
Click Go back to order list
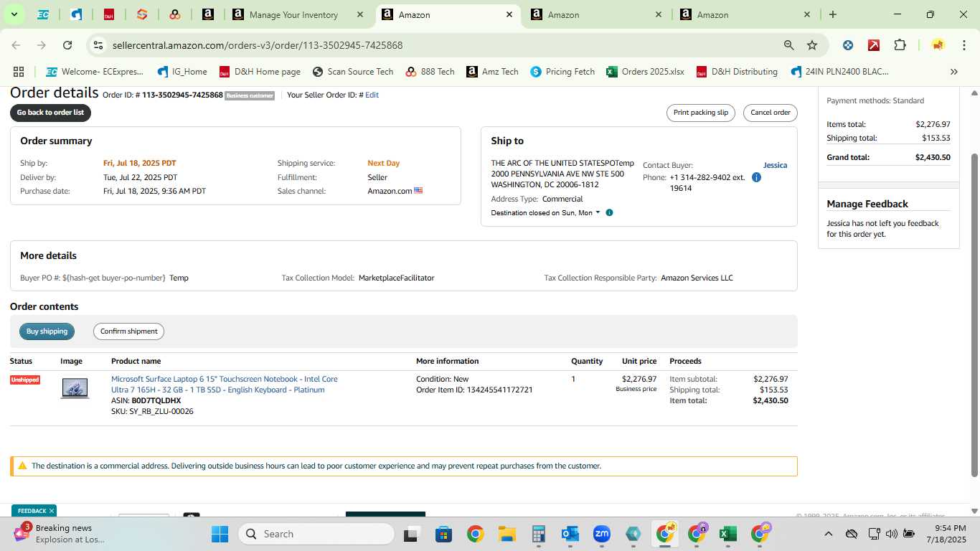[x=50, y=113]
